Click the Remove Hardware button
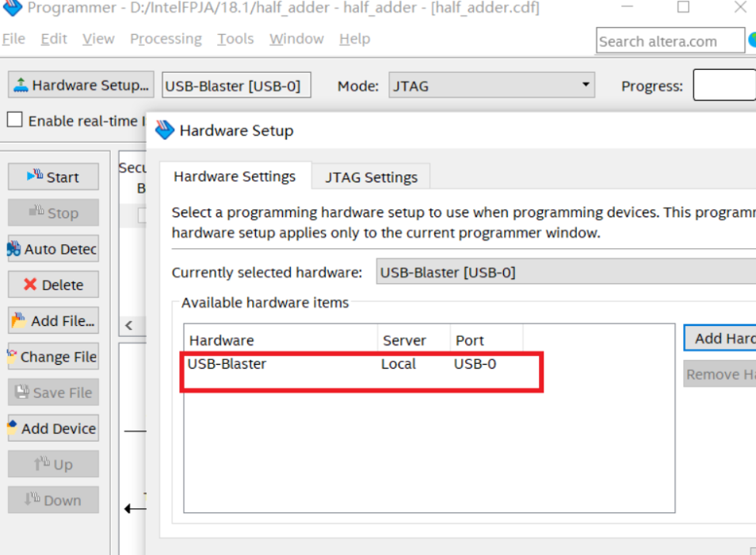Viewport: 756px width, 555px height. coord(720,373)
